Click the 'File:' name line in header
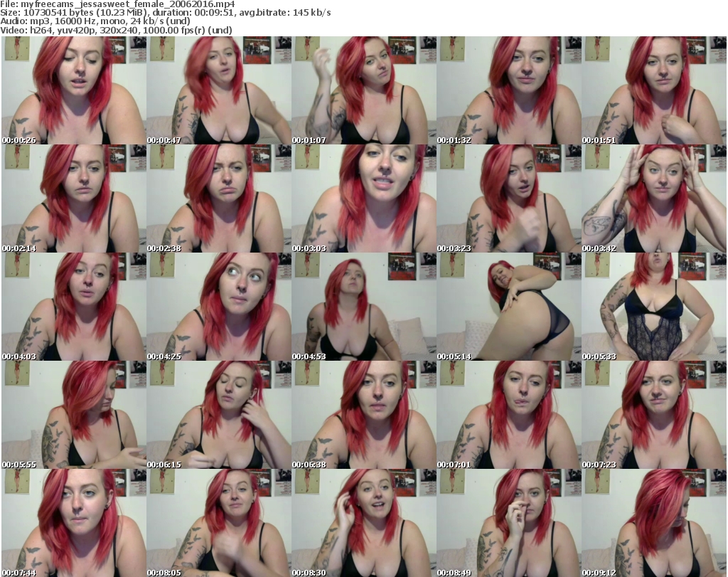 tap(117, 4)
